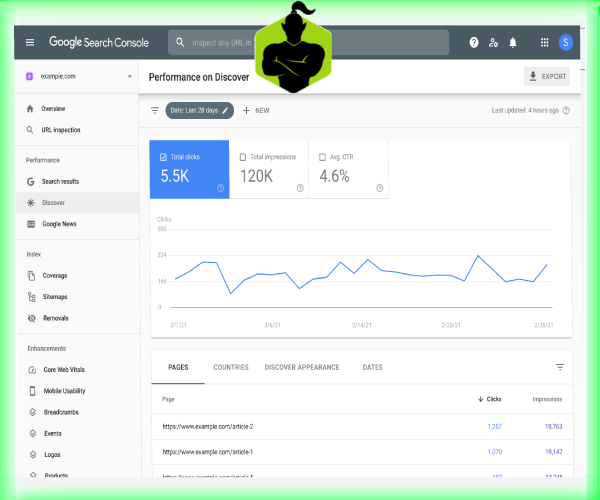
Task: Switch to DISCOVER APPEARANCE tab
Action: (302, 367)
